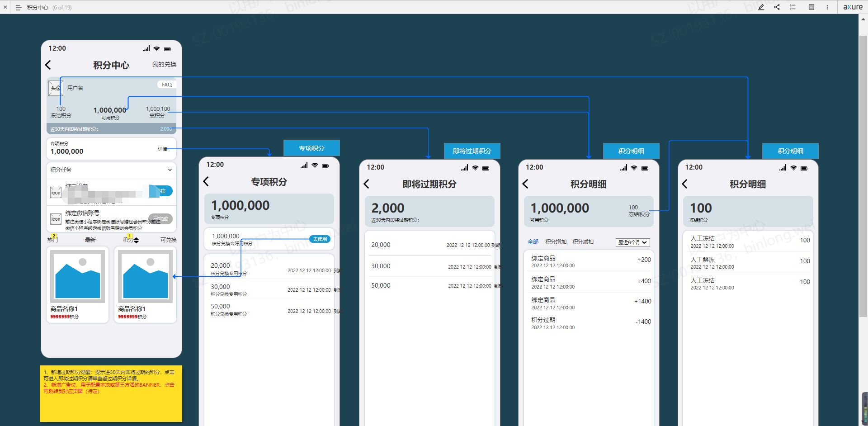The image size is (868, 426).
Task: Click the blue 即将过期积分 label above third screen
Action: point(472,151)
